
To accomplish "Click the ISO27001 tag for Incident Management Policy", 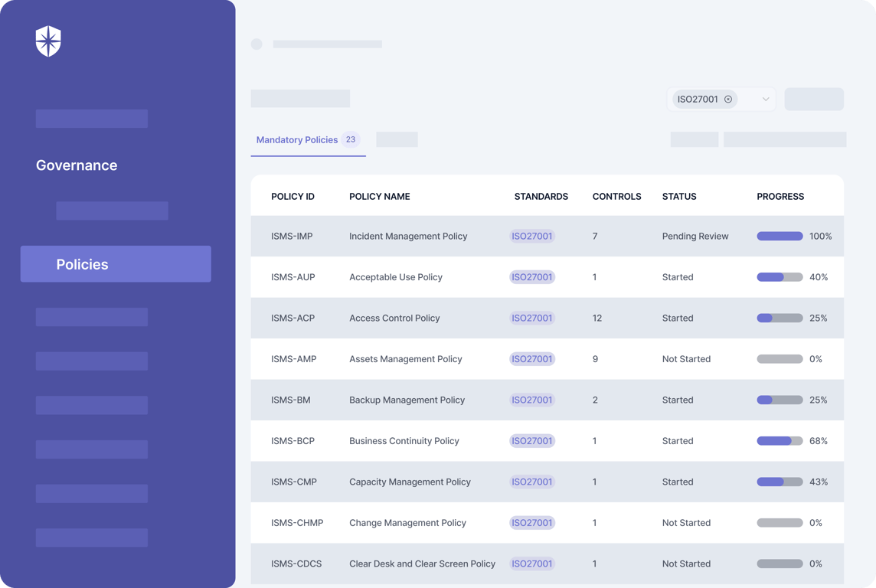I will [x=532, y=237].
